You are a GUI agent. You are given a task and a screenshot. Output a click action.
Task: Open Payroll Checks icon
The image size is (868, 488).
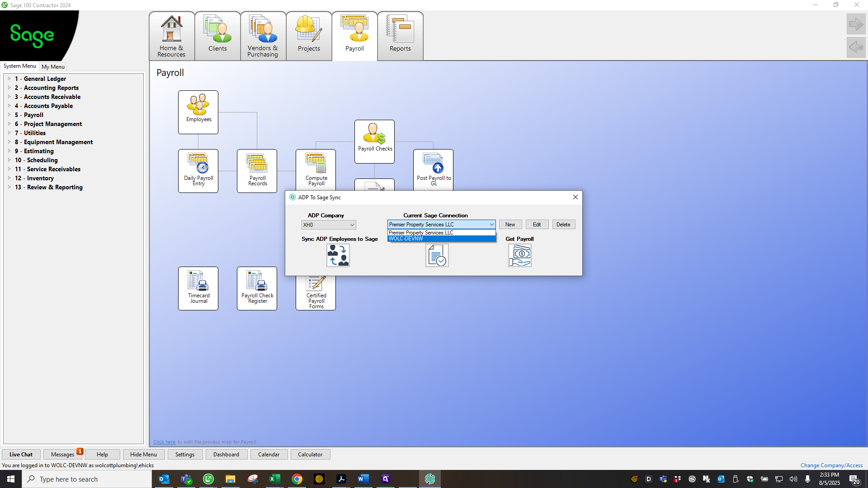pos(374,141)
